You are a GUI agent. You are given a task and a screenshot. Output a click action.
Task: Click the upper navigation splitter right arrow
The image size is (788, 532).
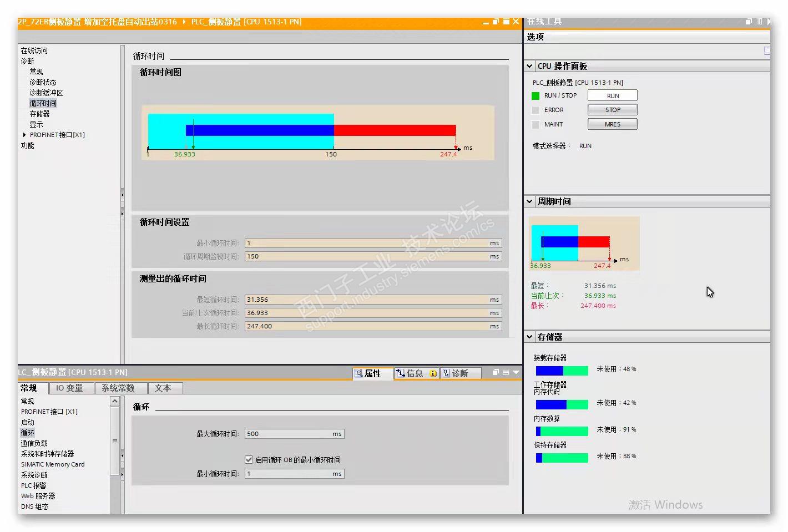[x=122, y=213]
